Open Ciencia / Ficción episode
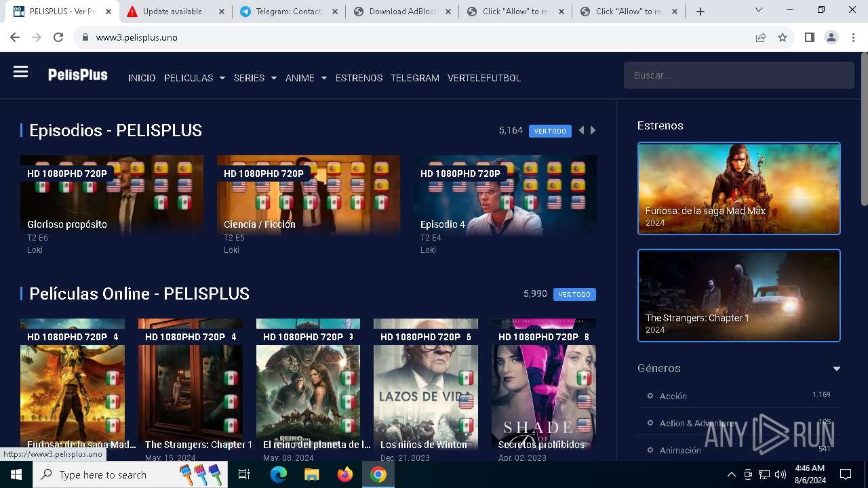The height and width of the screenshot is (488, 868). [309, 195]
